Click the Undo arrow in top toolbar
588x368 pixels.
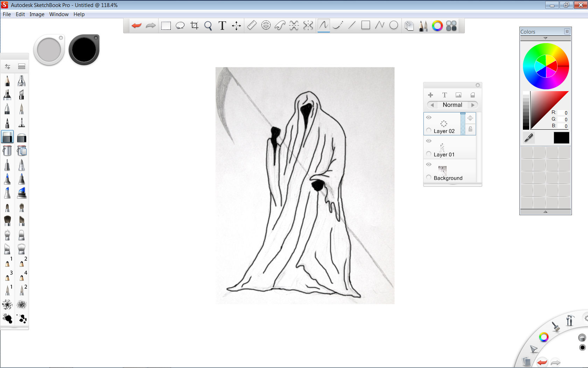[x=136, y=26]
